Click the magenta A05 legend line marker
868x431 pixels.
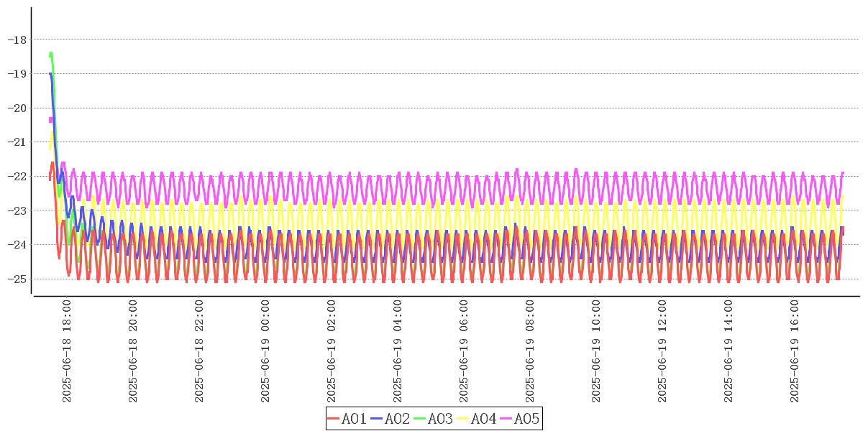tap(506, 419)
